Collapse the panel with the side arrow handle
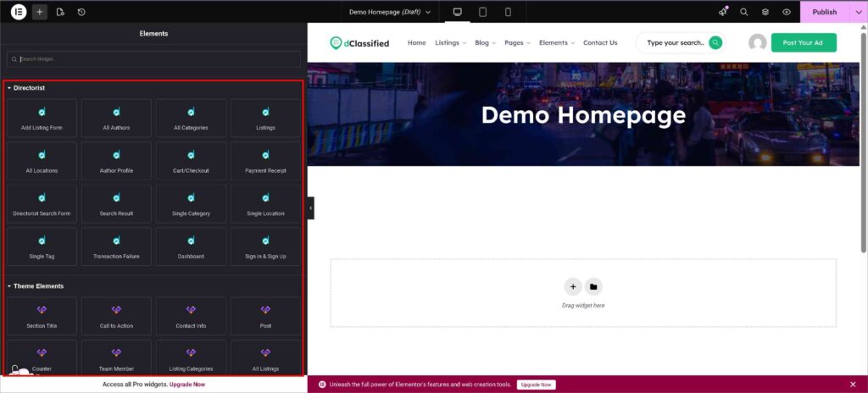 point(310,208)
